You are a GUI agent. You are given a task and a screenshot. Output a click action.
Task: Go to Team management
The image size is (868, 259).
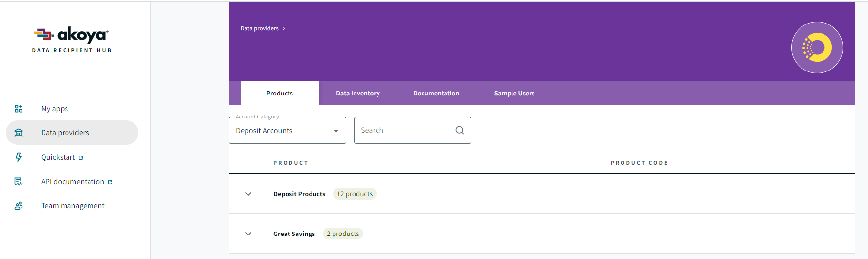[72, 206]
